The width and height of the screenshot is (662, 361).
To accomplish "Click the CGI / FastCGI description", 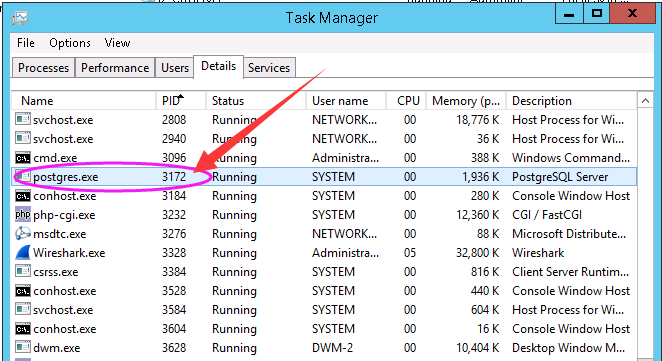I will (547, 215).
